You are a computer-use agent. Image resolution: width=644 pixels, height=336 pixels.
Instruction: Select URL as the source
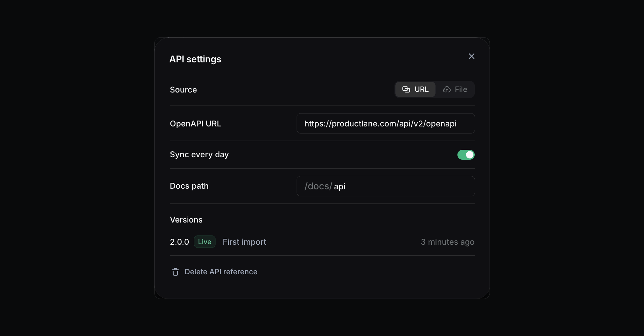coord(415,89)
